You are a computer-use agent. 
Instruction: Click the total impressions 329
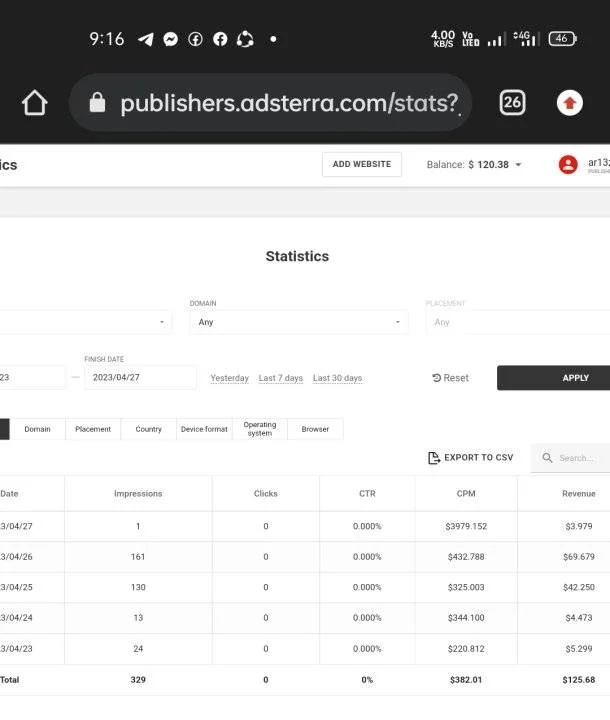point(138,680)
